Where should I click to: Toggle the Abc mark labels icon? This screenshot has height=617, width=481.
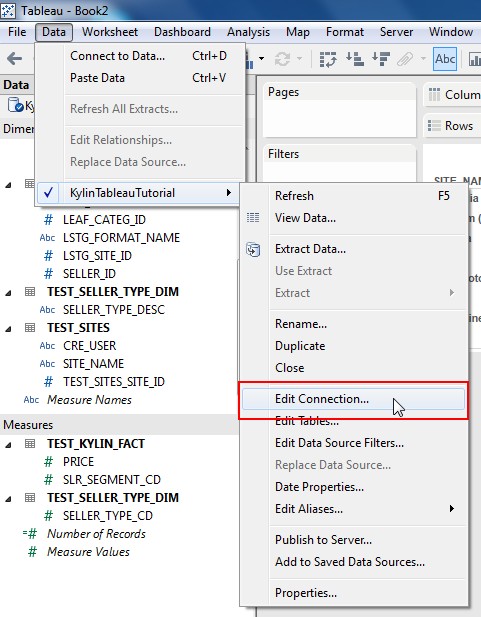pyautogui.click(x=445, y=59)
